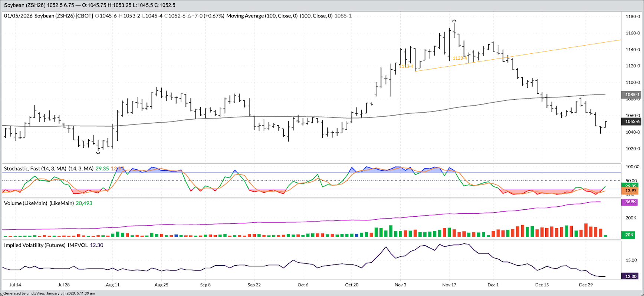Screen dimensions: 644x296
Task: Click the arc marker above the November high
Action: click(x=454, y=21)
